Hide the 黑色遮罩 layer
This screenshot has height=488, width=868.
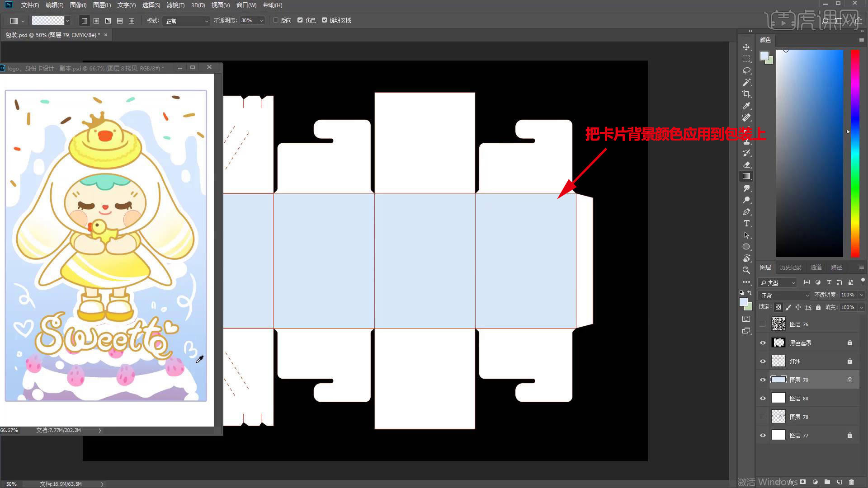click(x=763, y=343)
